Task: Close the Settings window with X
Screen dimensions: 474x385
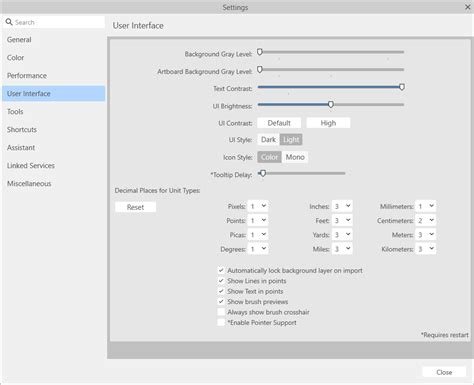Action: click(x=468, y=7)
